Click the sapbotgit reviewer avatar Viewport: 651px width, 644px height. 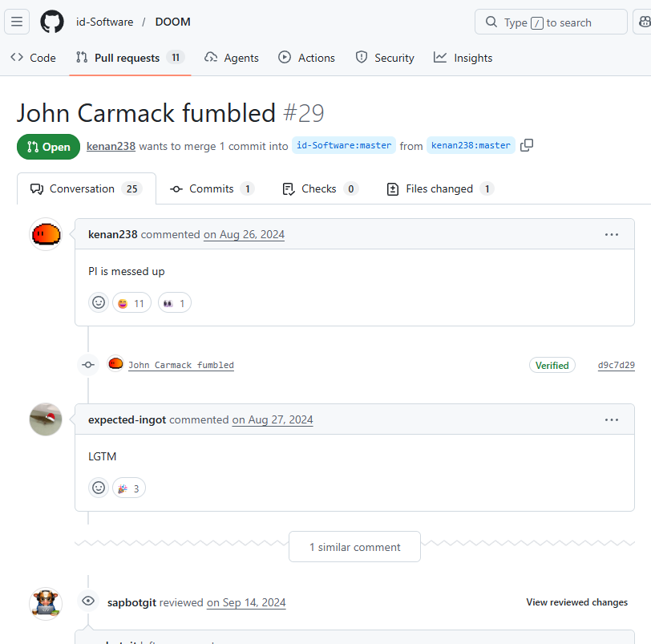46,603
